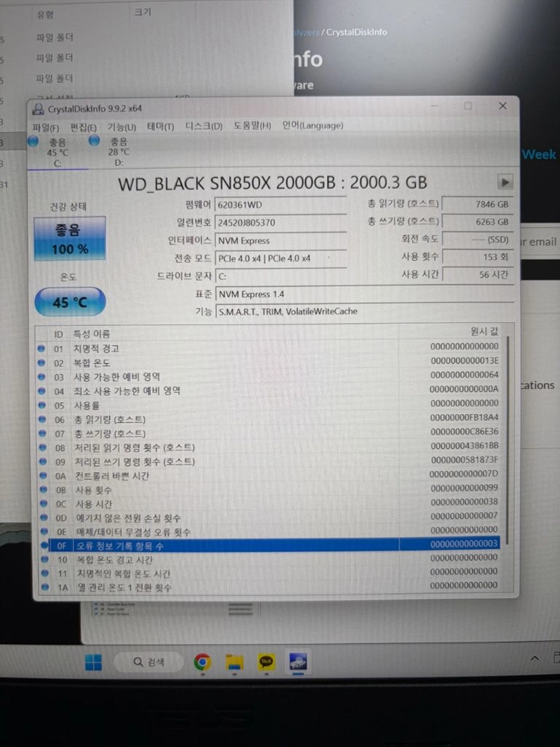Open the 편집(E) menu

point(84,128)
